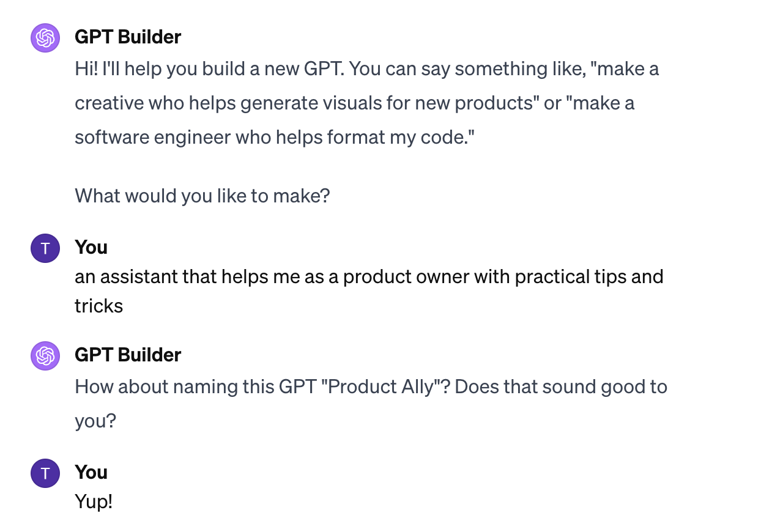Click the 'Yup!' reply message
This screenshot has width=761, height=532.
tap(94, 502)
